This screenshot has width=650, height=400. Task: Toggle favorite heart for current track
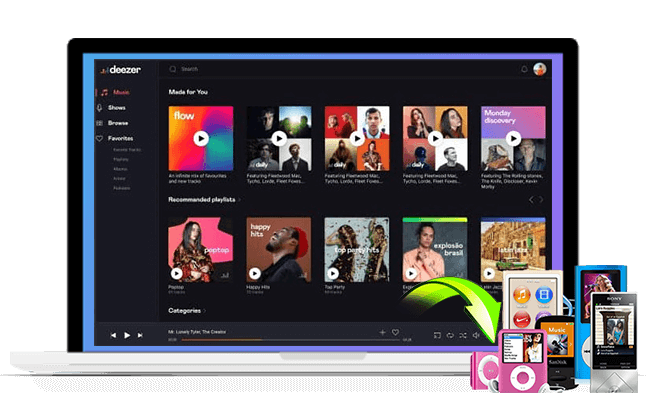[x=395, y=332]
